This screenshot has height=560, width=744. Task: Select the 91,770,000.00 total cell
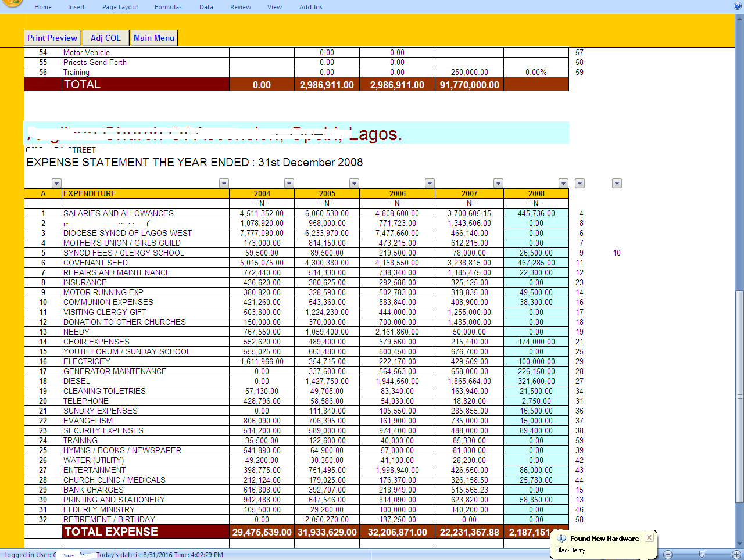pos(470,84)
